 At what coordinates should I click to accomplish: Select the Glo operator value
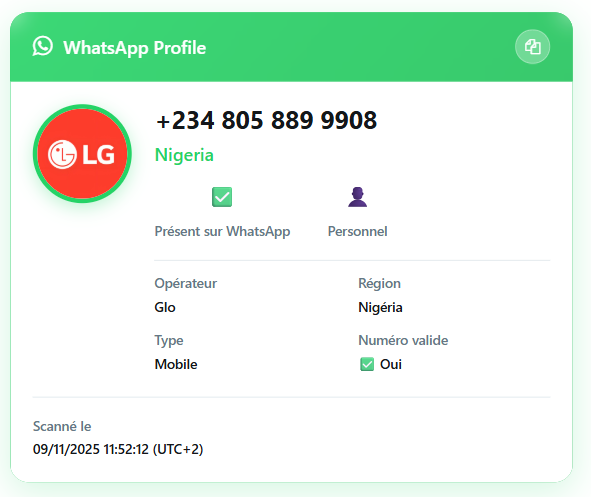tap(165, 307)
